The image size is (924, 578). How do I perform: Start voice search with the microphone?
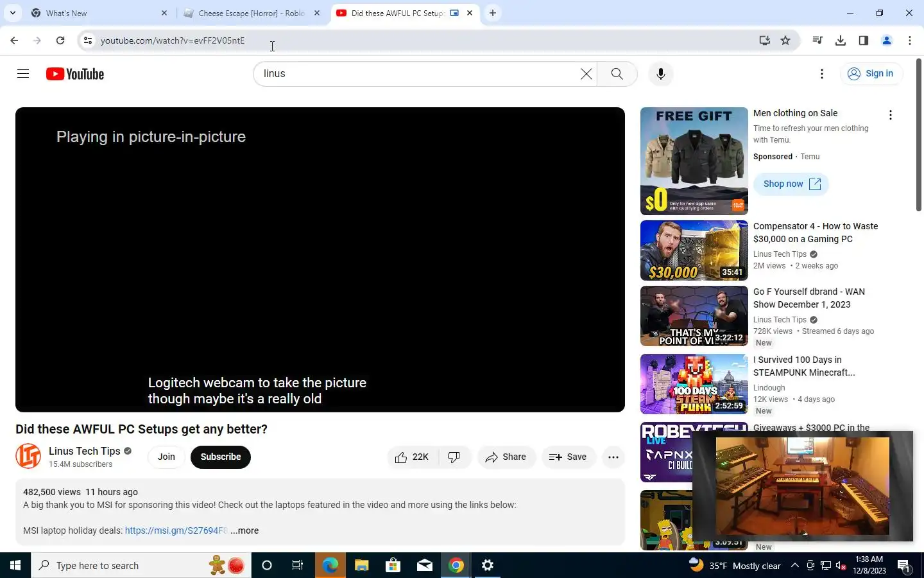coord(660,74)
